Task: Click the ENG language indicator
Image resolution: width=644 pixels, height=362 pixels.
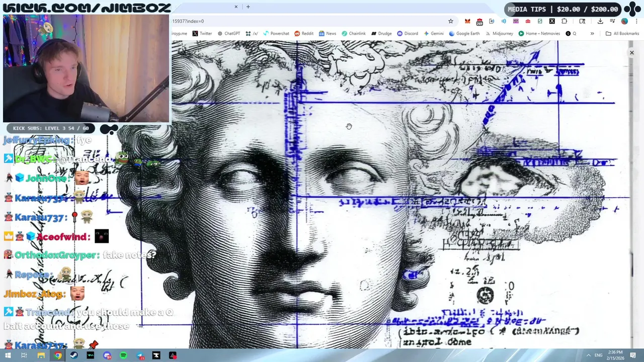Action: point(598,355)
